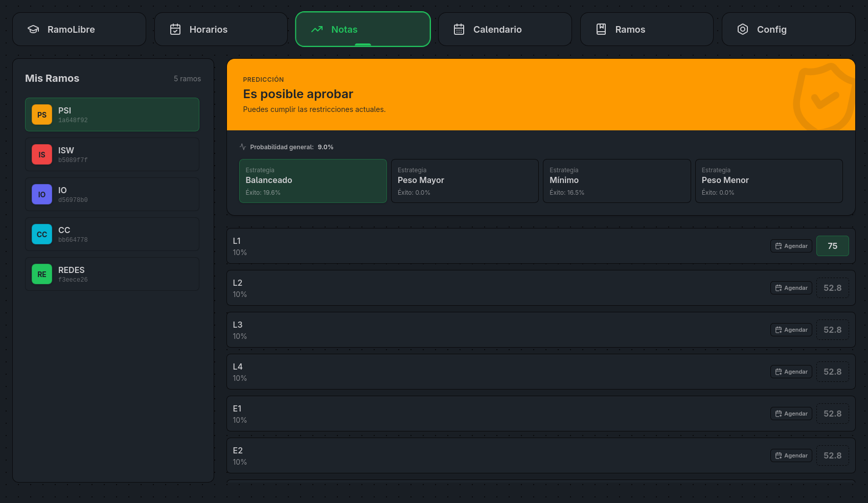Choose the Peso Mayor strategy card

[x=465, y=181]
